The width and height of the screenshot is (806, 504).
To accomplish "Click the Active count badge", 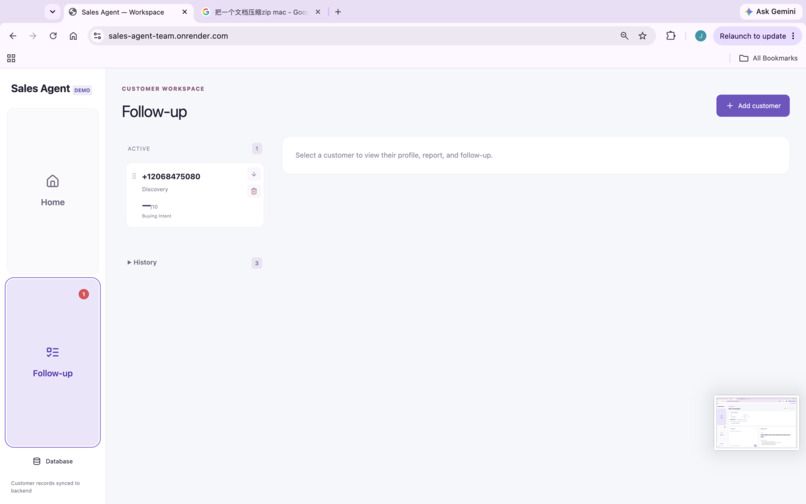I will 257,149.
